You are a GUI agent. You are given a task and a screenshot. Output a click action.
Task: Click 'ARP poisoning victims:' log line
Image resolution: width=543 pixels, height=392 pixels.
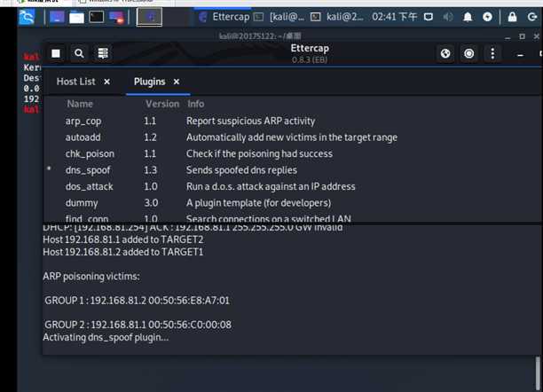(x=91, y=277)
